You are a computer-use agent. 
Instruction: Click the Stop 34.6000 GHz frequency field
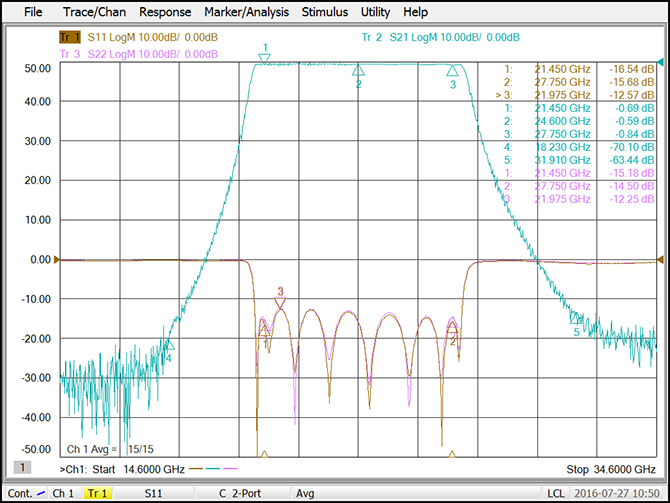pyautogui.click(x=611, y=469)
